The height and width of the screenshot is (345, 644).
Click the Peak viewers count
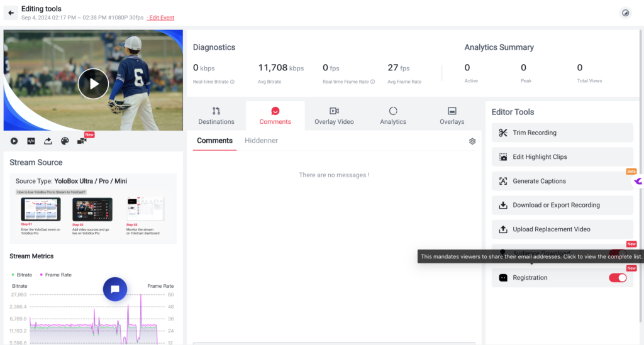click(523, 67)
